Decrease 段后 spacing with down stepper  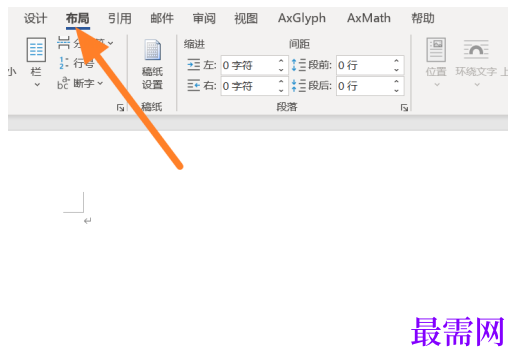coord(396,90)
